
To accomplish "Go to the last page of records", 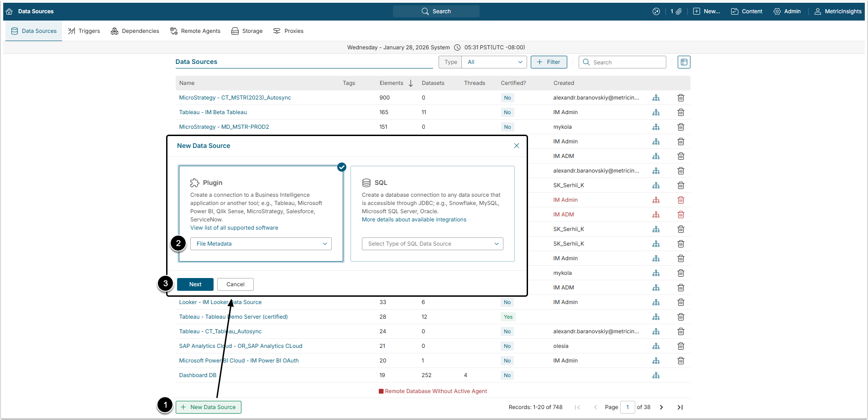I will (x=680, y=407).
